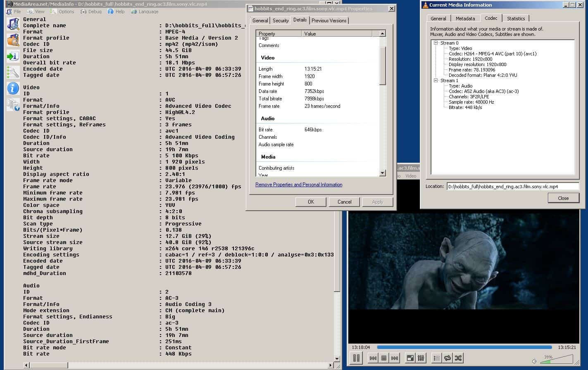The height and width of the screenshot is (370, 588).
Task: Open VLC extended settings equalizer icon
Action: [421, 358]
